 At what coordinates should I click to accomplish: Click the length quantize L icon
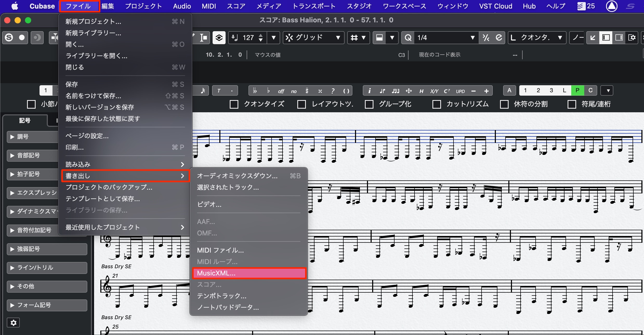pyautogui.click(x=513, y=38)
